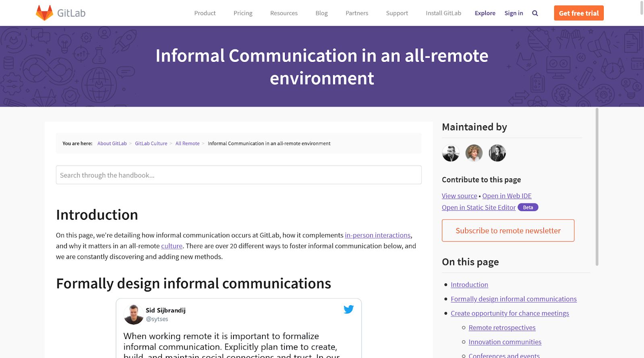The width and height of the screenshot is (644, 358).
Task: Click Sid Sijbrandij's tweet profile photo
Action: click(134, 315)
